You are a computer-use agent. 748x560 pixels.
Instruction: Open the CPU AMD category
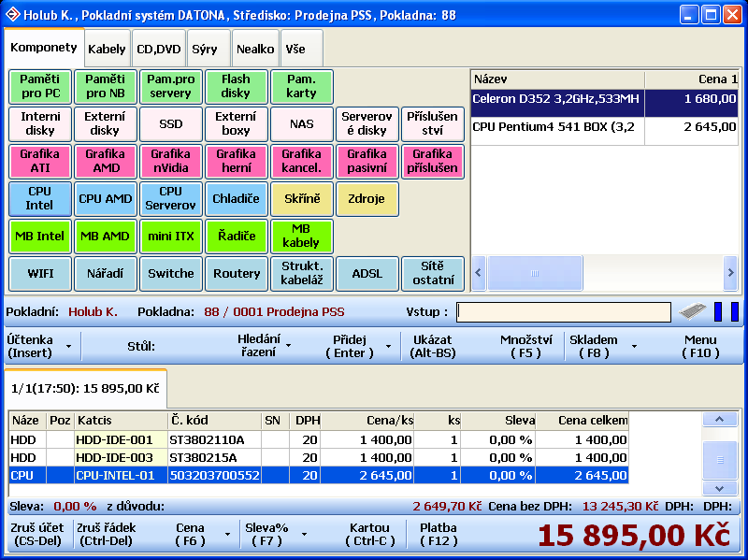click(x=106, y=198)
